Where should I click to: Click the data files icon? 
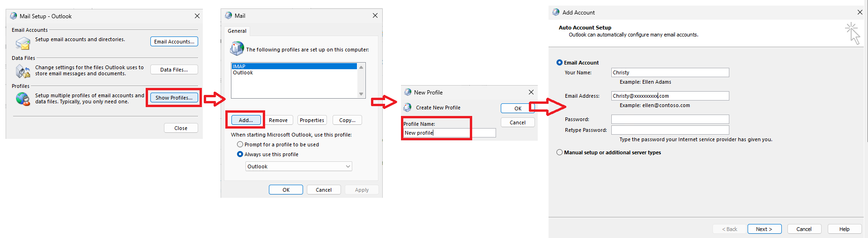coord(22,71)
